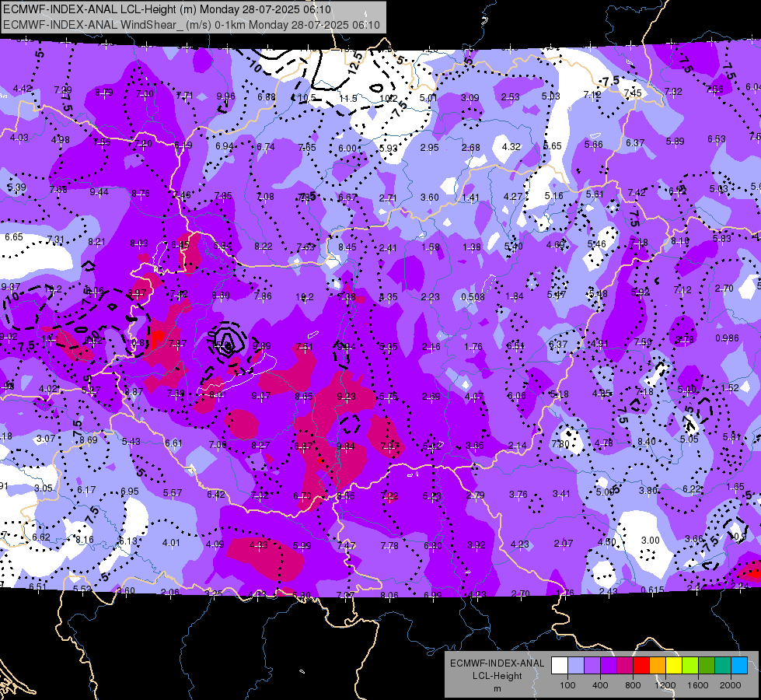Viewport: 761px width, 700px height.
Task: Click the grid value 3.76
Action: click(x=518, y=494)
